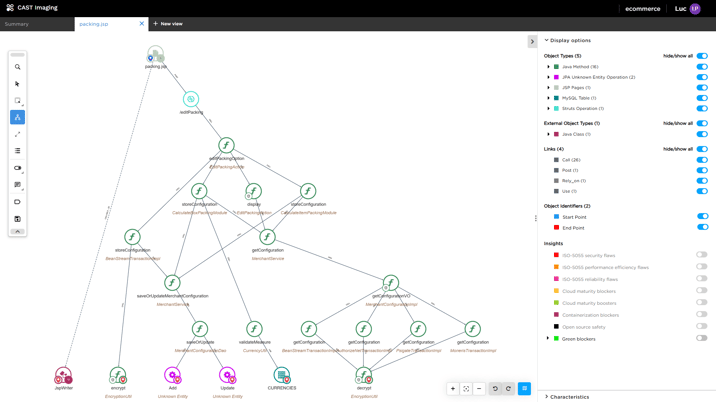Turn off the Start Point identifier toggle

tap(702, 217)
